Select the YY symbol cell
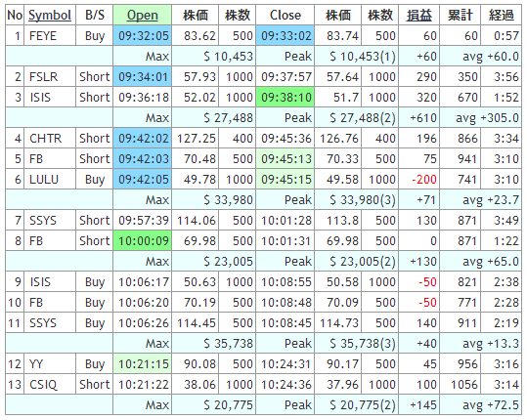 tap(50, 364)
